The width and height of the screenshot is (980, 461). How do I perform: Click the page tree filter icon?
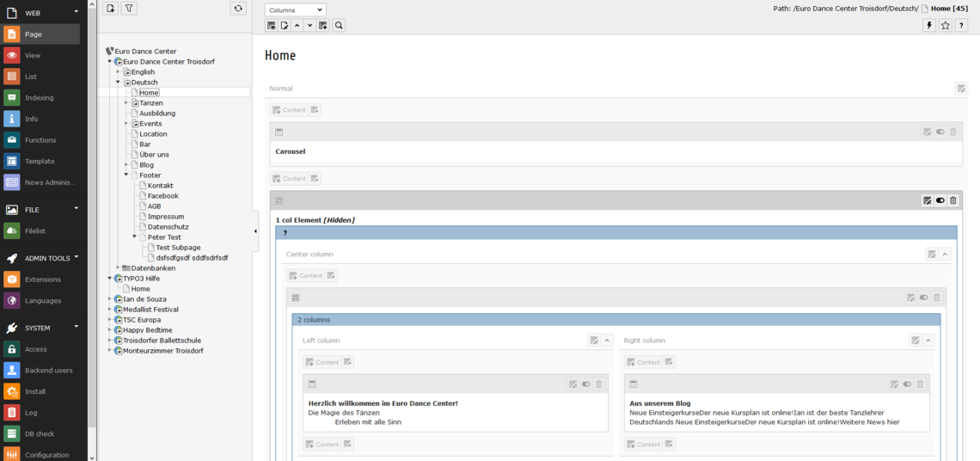coord(128,9)
